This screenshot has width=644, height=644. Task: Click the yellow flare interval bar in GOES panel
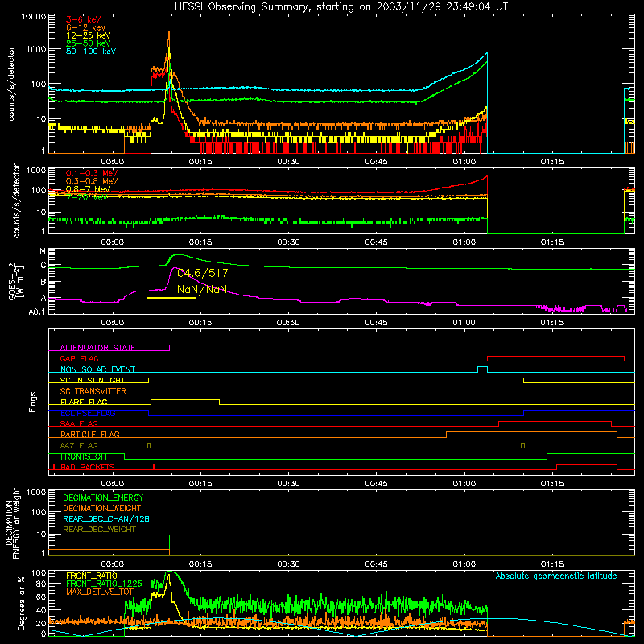(x=171, y=297)
